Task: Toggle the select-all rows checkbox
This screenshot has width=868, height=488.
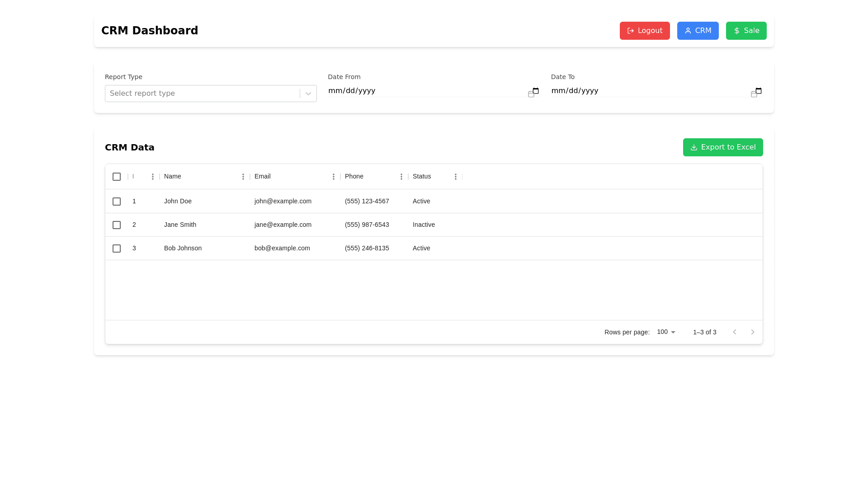Action: (x=117, y=177)
